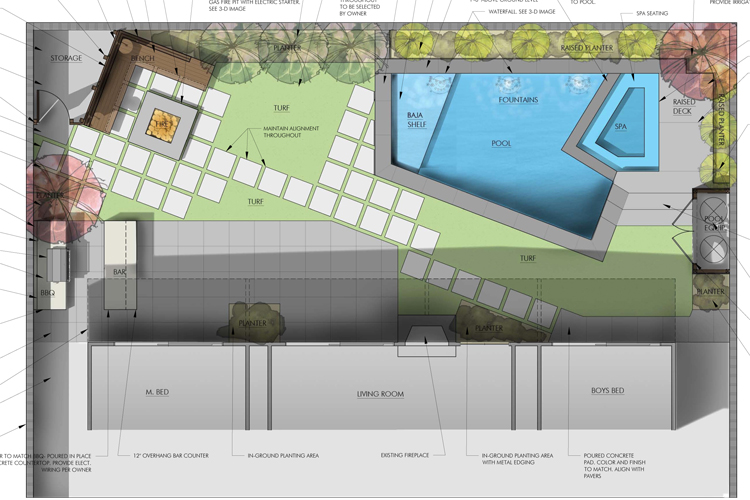The width and height of the screenshot is (750, 500).
Task: Select the BAJA SHELF label in the pool
Action: tap(417, 120)
